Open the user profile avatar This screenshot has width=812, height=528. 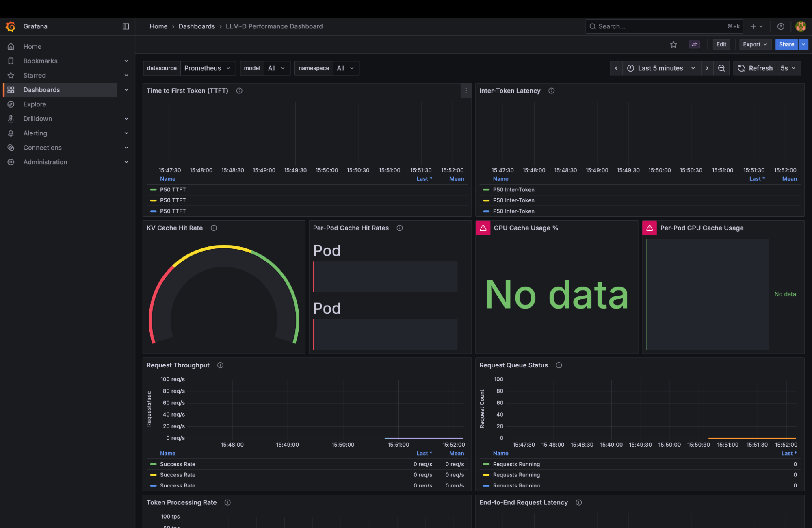click(800, 26)
